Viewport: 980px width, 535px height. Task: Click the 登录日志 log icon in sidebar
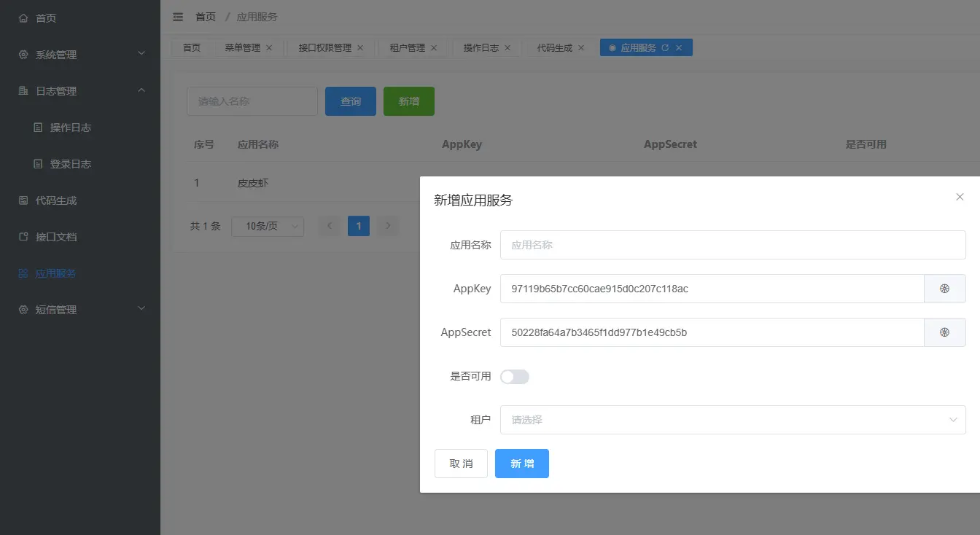point(38,163)
